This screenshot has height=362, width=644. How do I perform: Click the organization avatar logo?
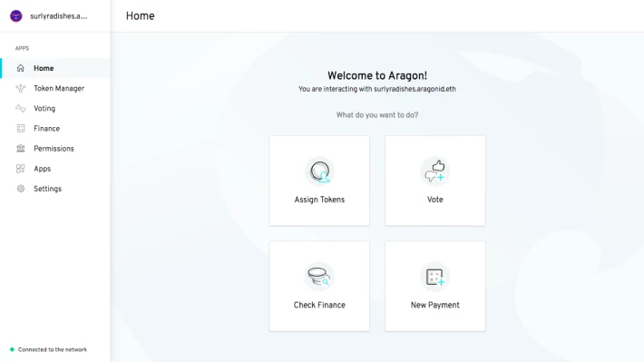click(16, 16)
